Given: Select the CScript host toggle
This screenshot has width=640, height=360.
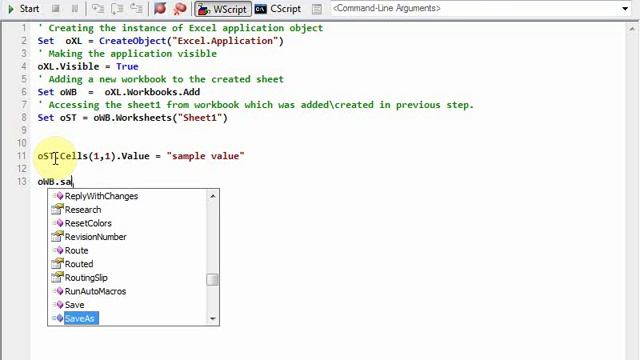Looking at the screenshot, I should coord(278,9).
